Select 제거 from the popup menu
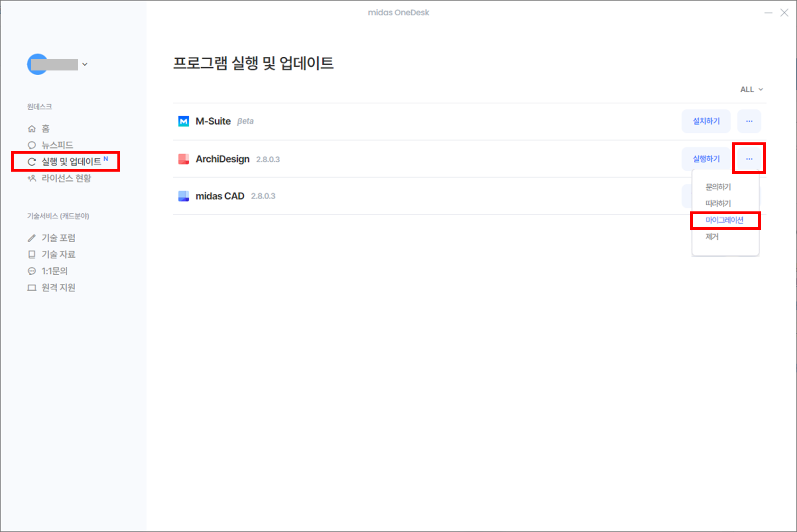Screen dimensions: 797x532 pos(712,236)
